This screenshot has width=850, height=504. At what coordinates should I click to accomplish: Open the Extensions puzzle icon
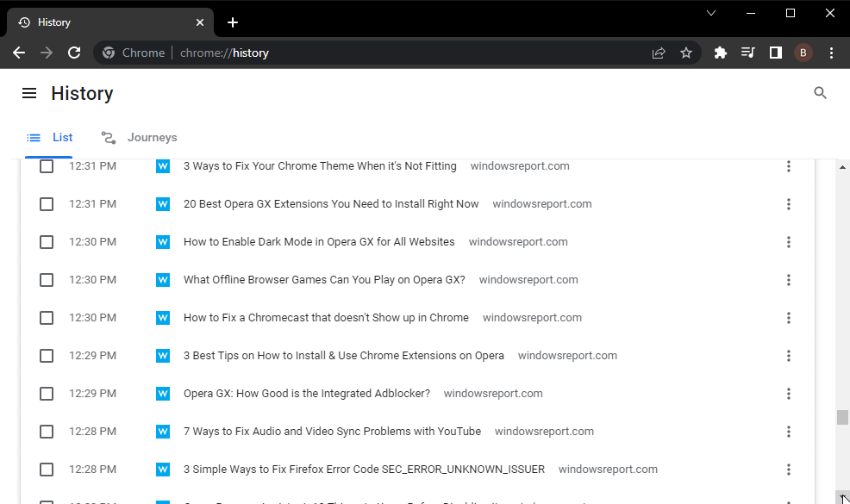[x=721, y=53]
